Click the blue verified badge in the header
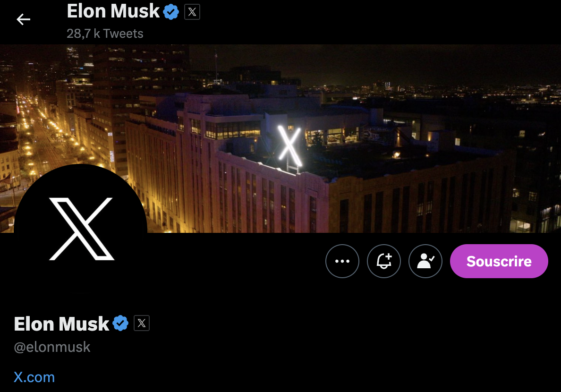 171,11
